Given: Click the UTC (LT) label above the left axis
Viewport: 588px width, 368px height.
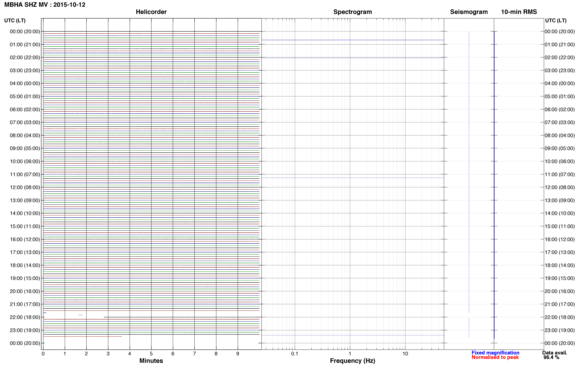Looking at the screenshot, I should pos(15,20).
